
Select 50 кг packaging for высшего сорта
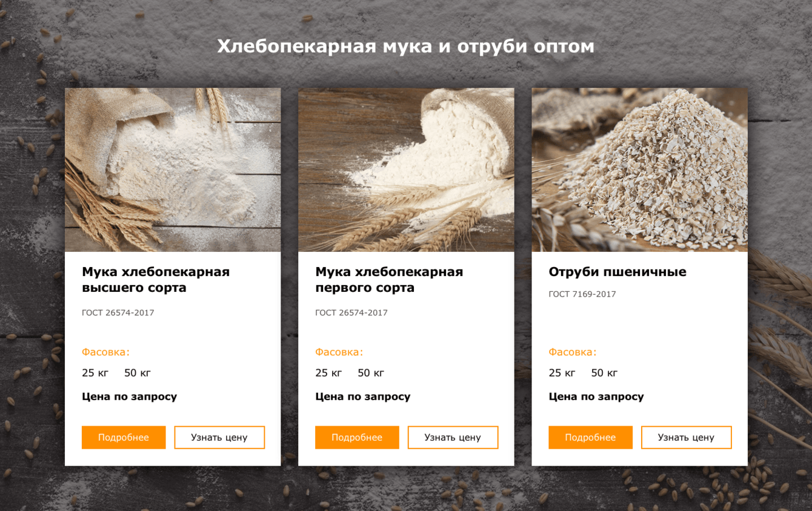pyautogui.click(x=138, y=373)
